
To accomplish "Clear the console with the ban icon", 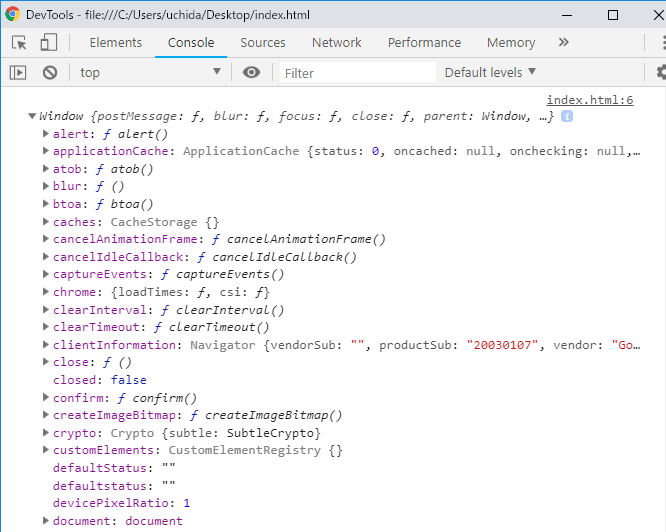I will 50,73.
